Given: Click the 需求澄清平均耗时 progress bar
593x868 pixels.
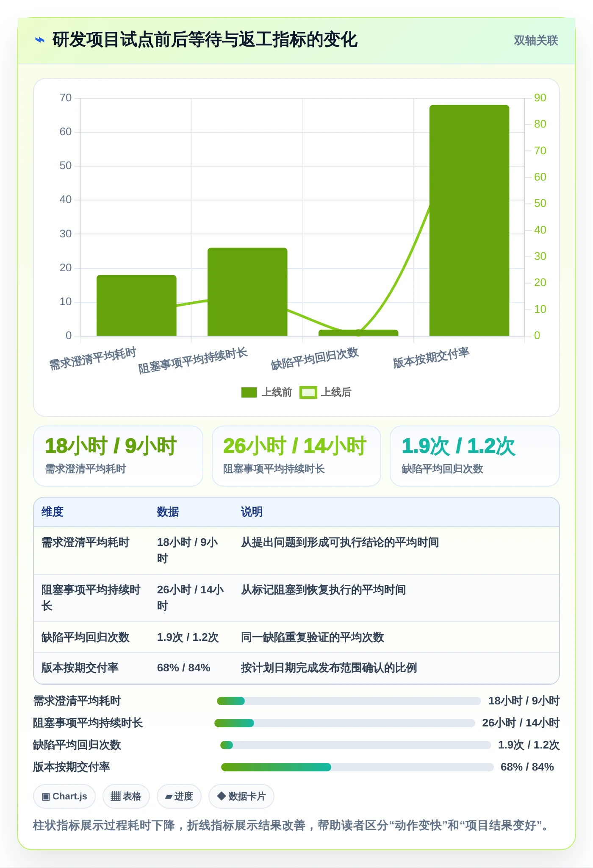Looking at the screenshot, I should click(x=349, y=701).
